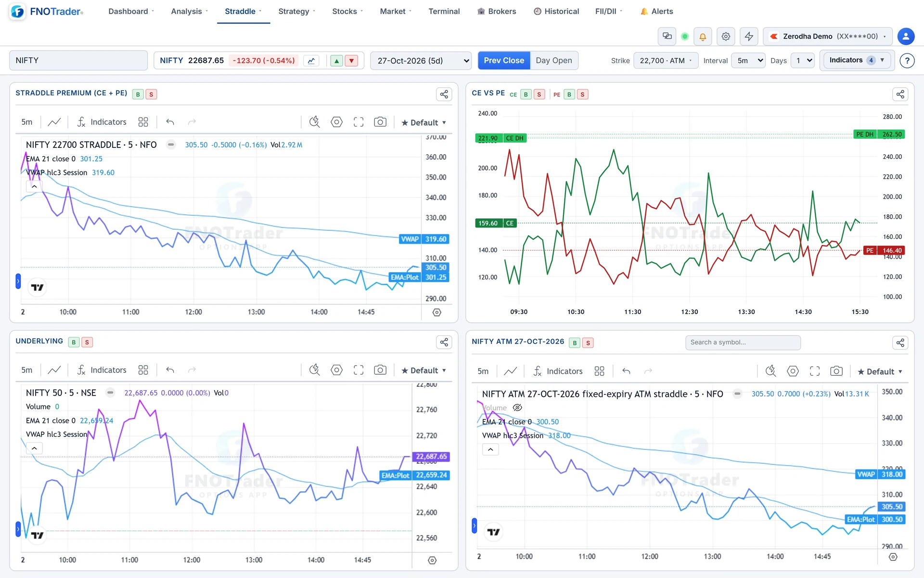Image resolution: width=924 pixels, height=578 pixels.
Task: Open NIFTY mini chart icon beside price
Action: (x=311, y=61)
